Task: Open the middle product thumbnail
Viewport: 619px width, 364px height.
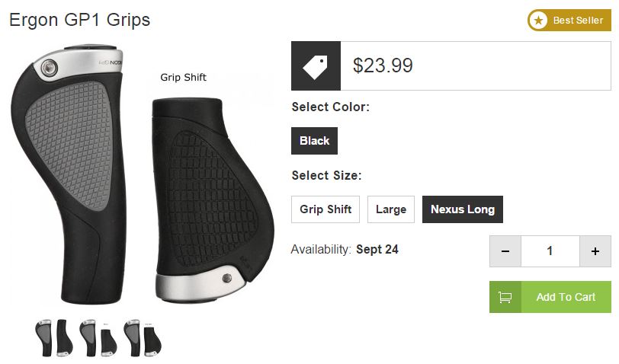Action: click(98, 337)
